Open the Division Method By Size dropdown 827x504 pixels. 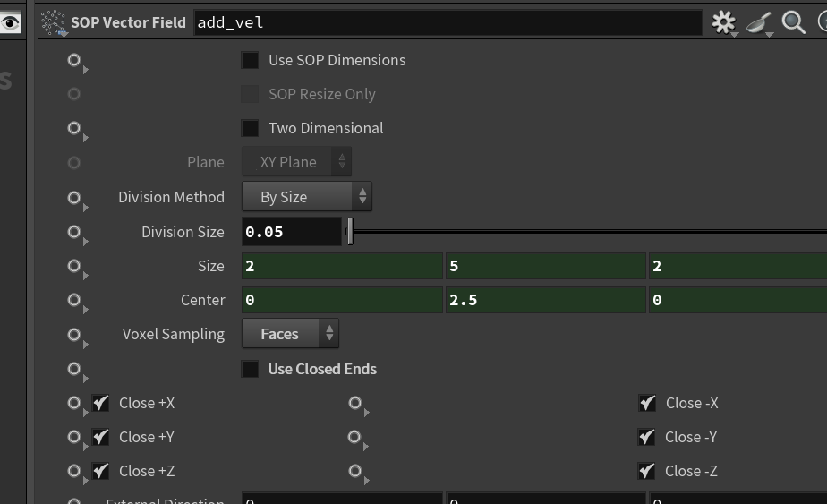point(307,197)
